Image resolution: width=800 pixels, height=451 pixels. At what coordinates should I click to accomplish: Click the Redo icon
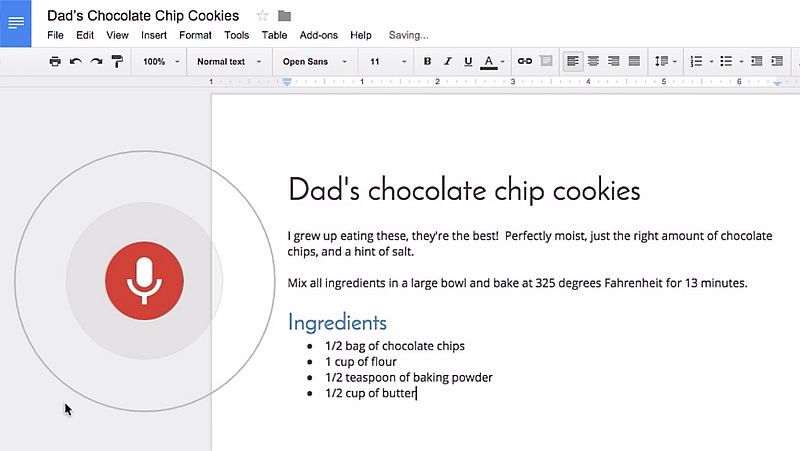point(96,62)
